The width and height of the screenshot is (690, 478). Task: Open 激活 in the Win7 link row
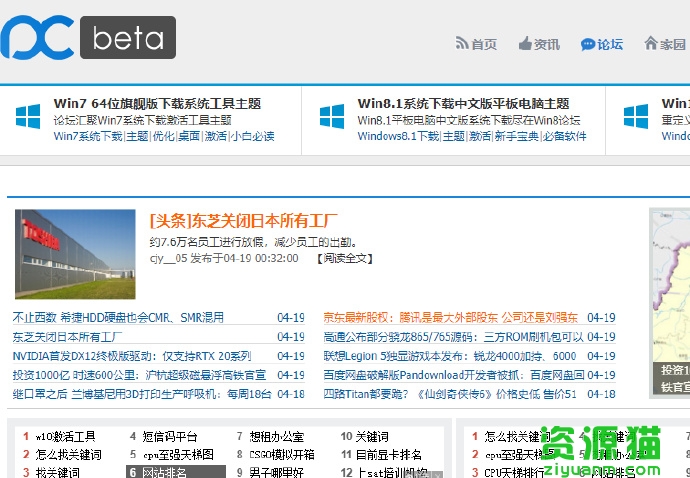click(x=216, y=136)
